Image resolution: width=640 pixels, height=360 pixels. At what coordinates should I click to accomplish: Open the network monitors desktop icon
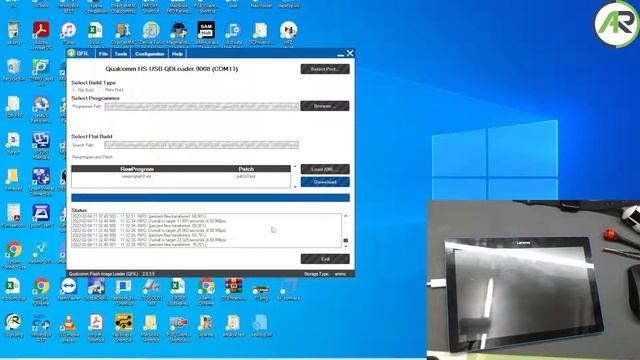pyautogui.click(x=41, y=140)
